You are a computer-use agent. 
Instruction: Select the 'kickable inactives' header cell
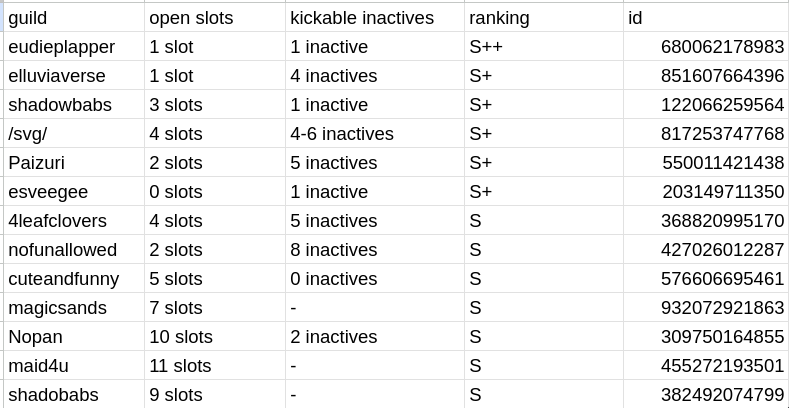[x=374, y=18]
